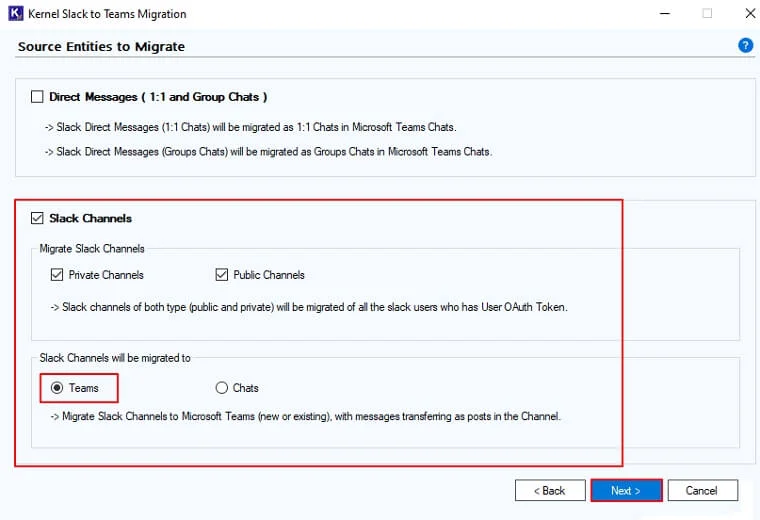
Task: Click the User OAuth Token description line
Action: (309, 307)
